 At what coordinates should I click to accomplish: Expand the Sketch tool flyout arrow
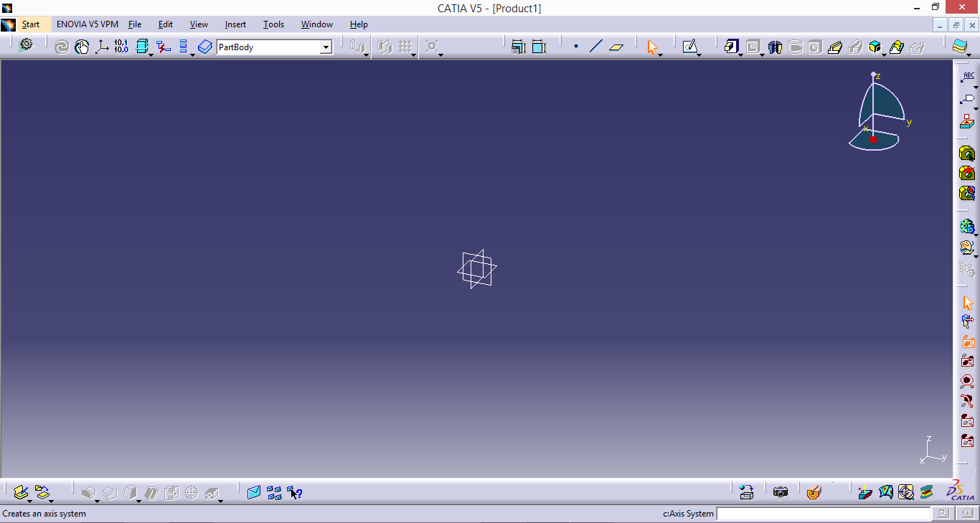click(699, 55)
